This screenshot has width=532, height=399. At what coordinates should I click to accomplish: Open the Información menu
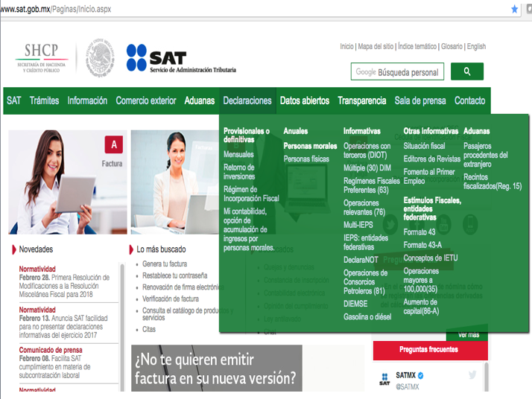tap(87, 100)
